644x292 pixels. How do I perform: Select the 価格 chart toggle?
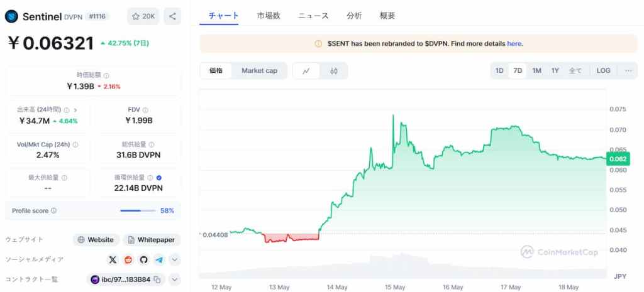[x=216, y=70]
